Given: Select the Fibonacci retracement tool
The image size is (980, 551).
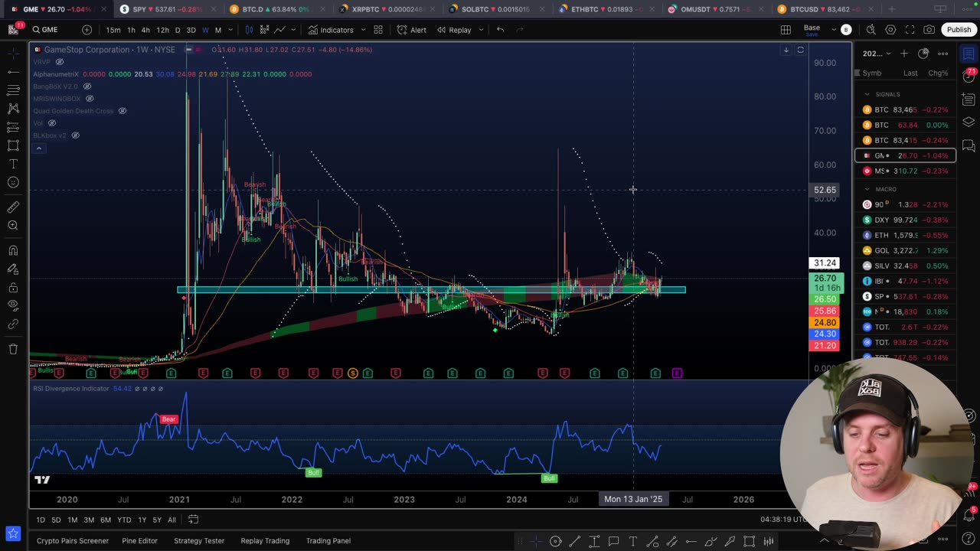Looking at the screenshot, I should (x=13, y=90).
